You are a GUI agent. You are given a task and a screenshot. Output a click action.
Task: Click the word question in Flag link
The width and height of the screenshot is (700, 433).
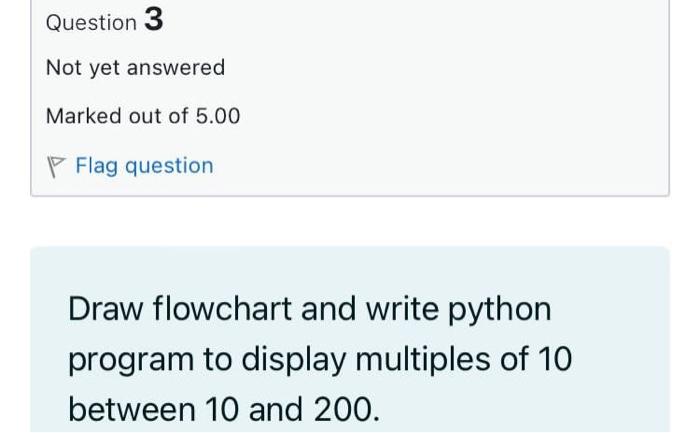coord(169,167)
